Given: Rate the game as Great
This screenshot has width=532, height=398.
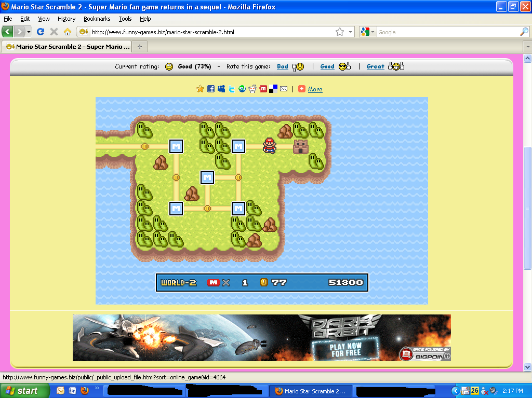Looking at the screenshot, I should coord(375,66).
